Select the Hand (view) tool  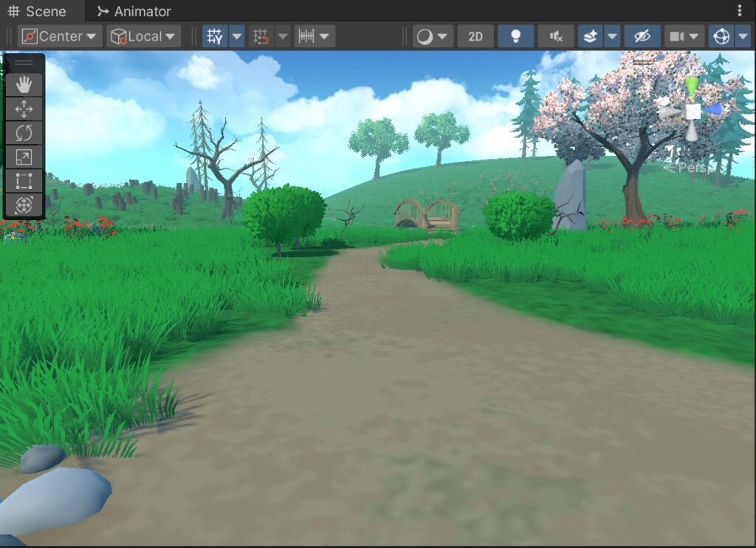click(x=24, y=85)
